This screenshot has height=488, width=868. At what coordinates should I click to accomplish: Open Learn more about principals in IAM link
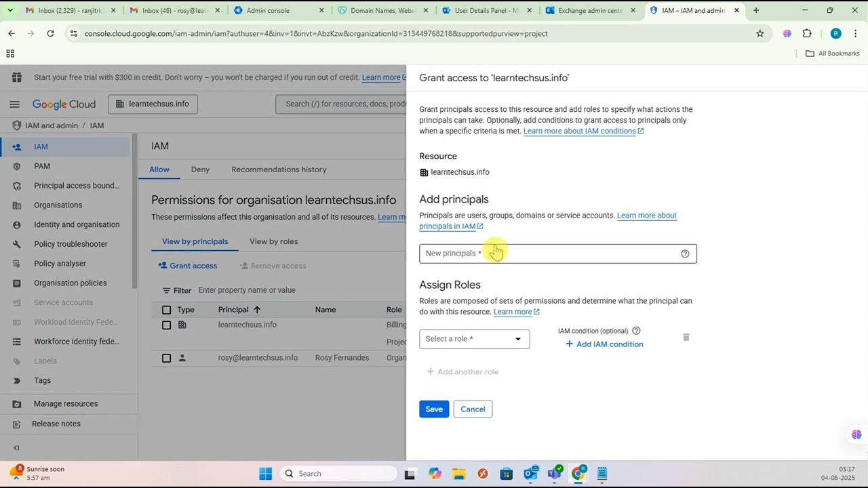[x=548, y=221]
